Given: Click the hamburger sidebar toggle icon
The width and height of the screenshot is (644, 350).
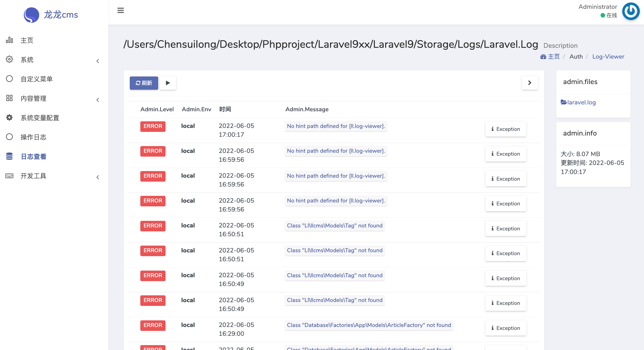Looking at the screenshot, I should coord(120,10).
